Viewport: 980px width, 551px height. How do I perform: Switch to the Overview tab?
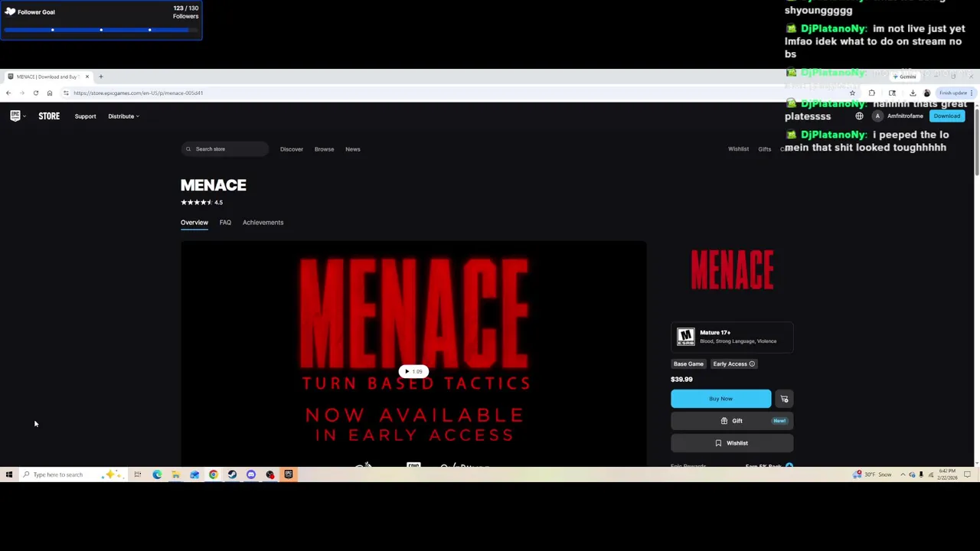point(194,223)
